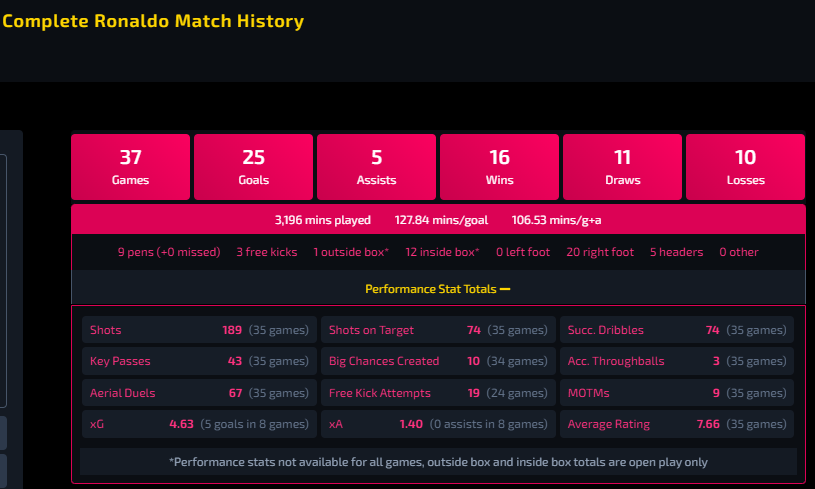Image resolution: width=815 pixels, height=489 pixels.
Task: Select the Acc. Throughballs stat cell
Action: pyautogui.click(x=677, y=361)
